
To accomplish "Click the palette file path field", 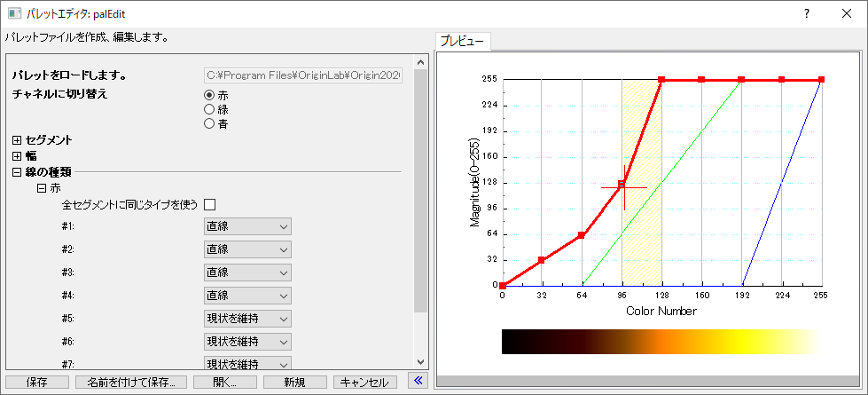I will 303,75.
